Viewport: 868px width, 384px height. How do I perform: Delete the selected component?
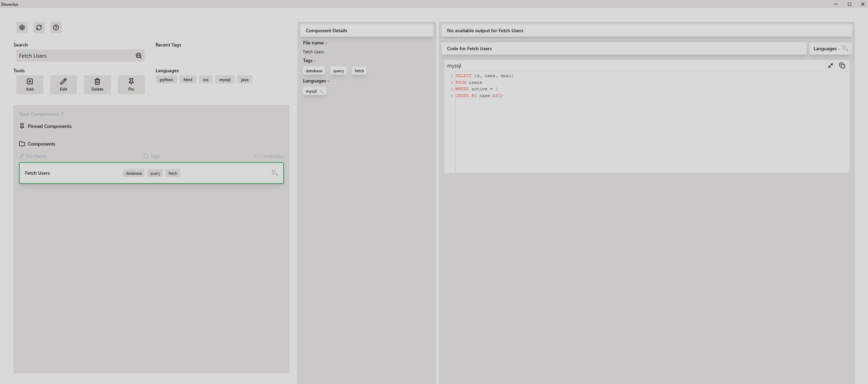(97, 84)
